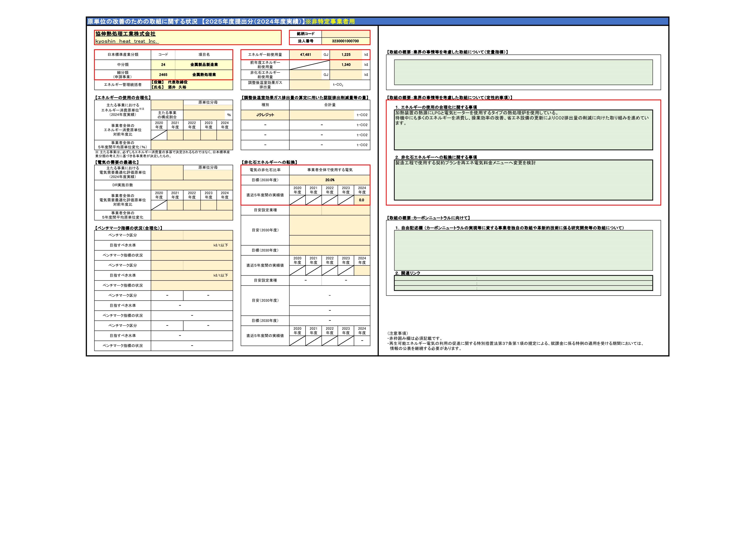This screenshot has height=534, width=756.
Task: Select the empty 銘柄コード value cell
Action: (345, 34)
